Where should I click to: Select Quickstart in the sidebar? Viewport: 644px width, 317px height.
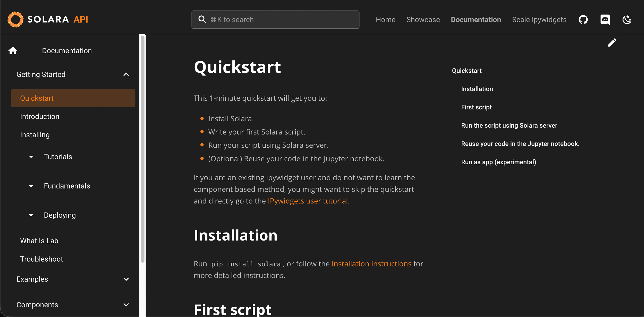tap(73, 98)
